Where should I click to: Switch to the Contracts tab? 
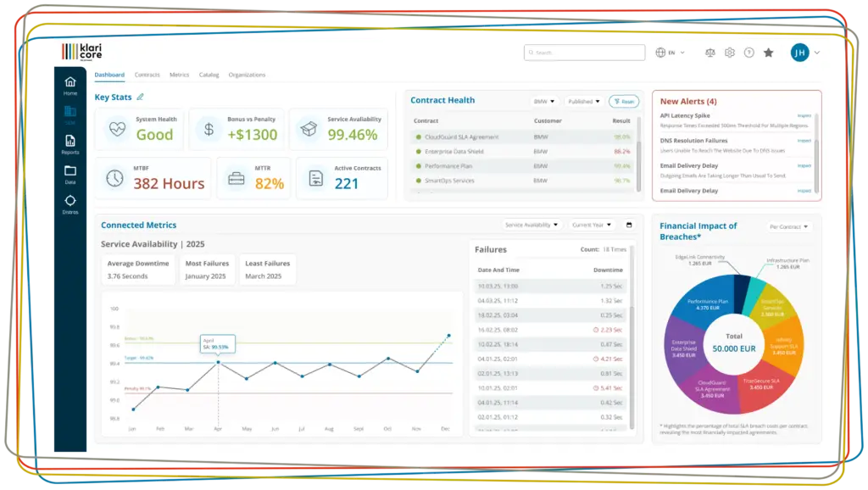pyautogui.click(x=147, y=75)
